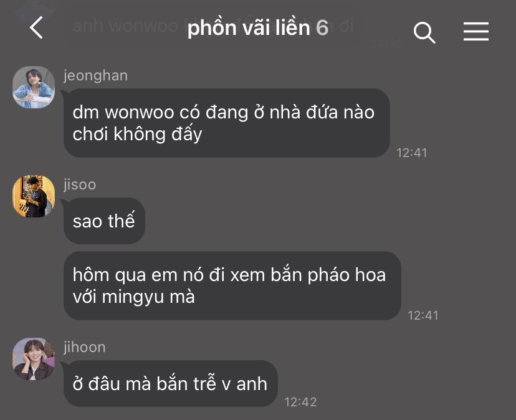Tap the 12:41 timestamp beside jisoo's message
The image size is (516, 420).
pyautogui.click(x=423, y=316)
